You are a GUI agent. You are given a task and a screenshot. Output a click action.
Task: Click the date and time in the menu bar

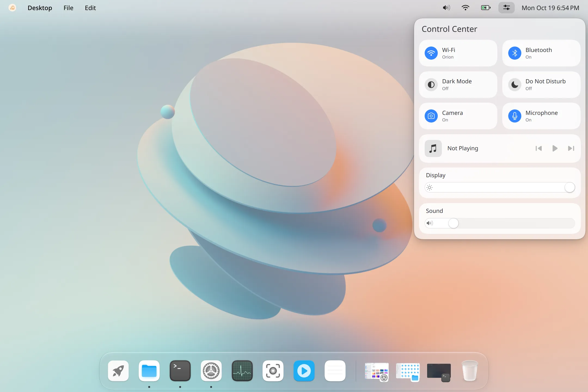550,8
